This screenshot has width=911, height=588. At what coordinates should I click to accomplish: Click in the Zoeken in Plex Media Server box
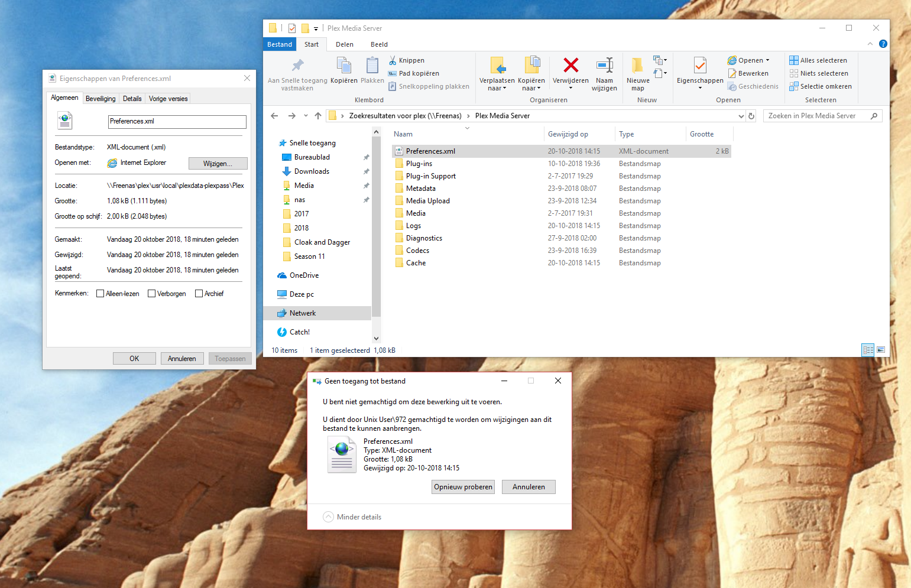point(822,116)
